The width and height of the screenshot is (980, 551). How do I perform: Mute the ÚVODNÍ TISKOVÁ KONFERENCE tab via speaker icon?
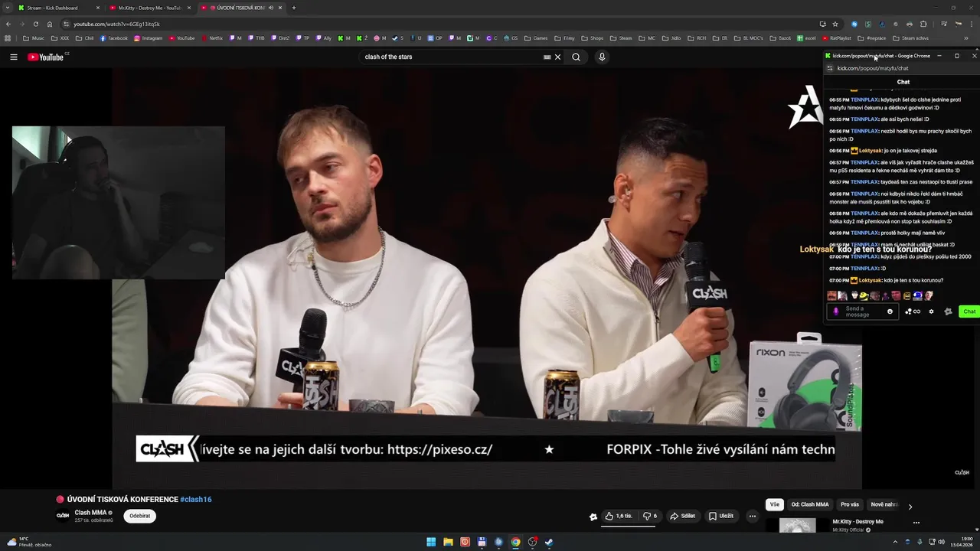pos(270,8)
